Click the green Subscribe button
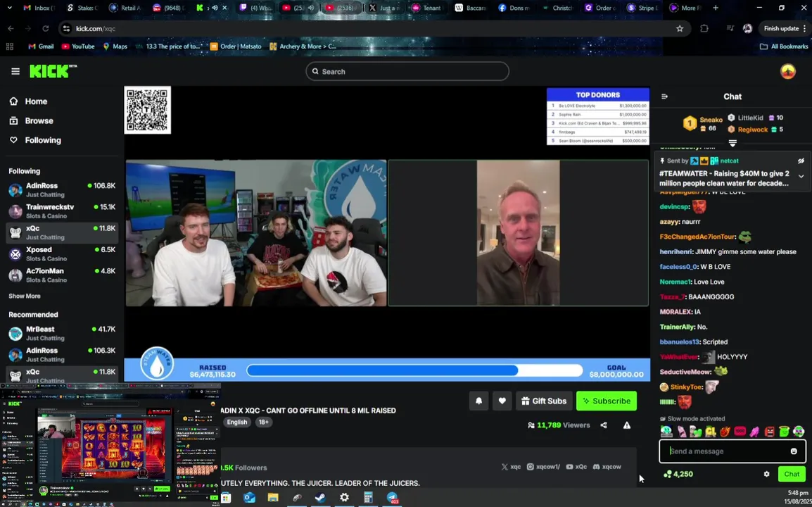Screen dimensions: 812x507 point(607,401)
